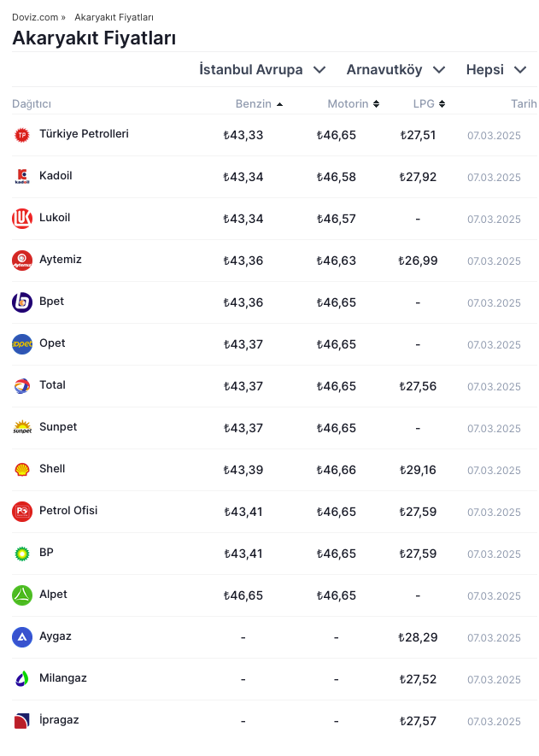Open the Akaryakıt Fiyatları breadcrumb

(114, 17)
